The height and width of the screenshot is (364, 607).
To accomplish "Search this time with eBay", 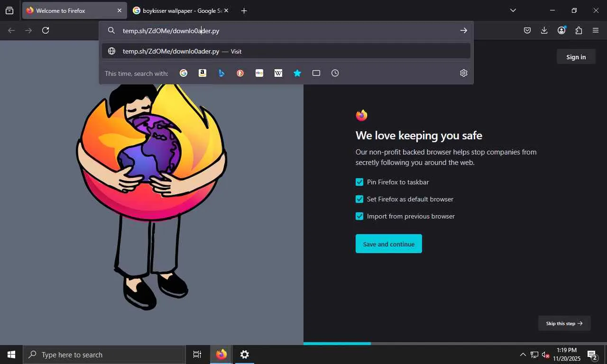I will click(259, 73).
